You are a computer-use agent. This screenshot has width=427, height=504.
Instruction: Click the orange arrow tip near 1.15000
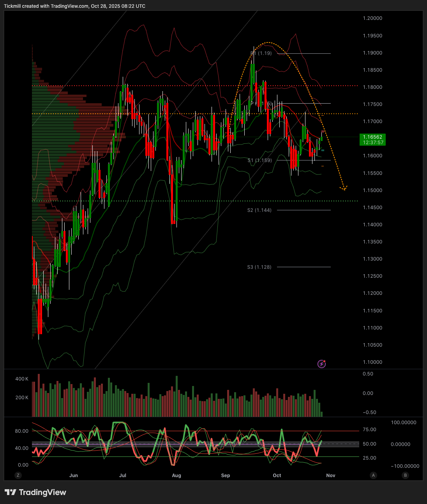click(x=344, y=189)
